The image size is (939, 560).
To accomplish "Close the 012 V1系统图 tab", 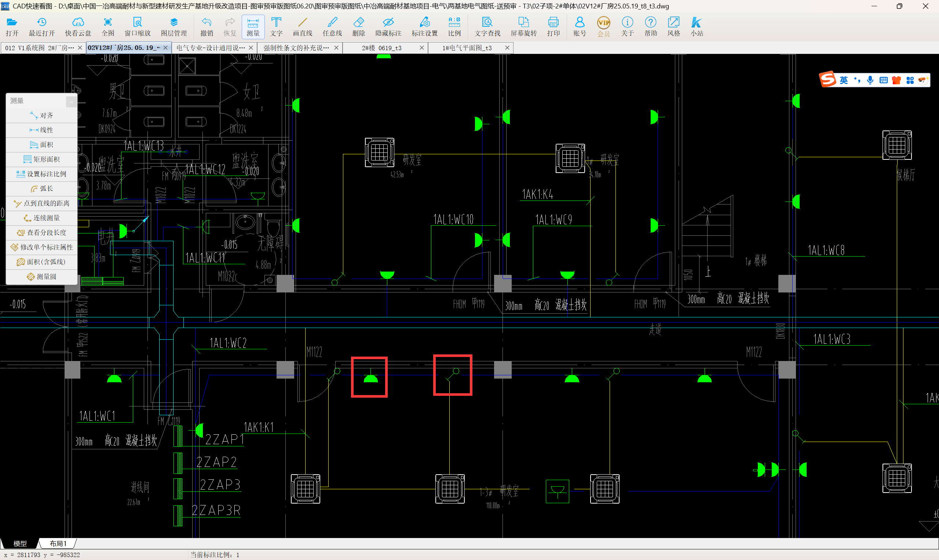I will click(80, 48).
